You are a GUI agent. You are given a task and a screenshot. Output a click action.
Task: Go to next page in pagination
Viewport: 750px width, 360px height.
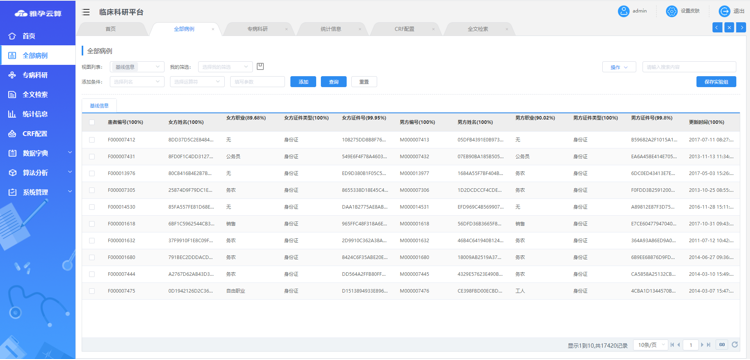[702, 345]
